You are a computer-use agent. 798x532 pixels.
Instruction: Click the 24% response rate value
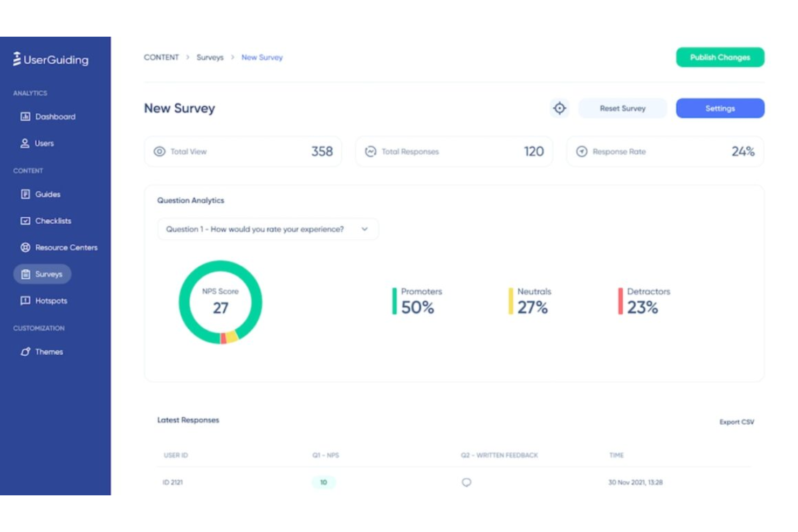[x=743, y=151]
